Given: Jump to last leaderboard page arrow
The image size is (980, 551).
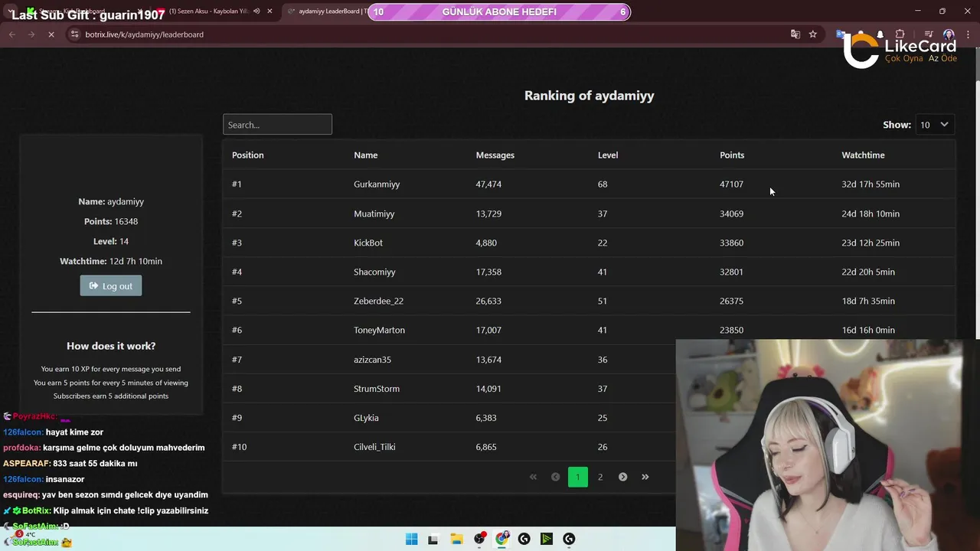Looking at the screenshot, I should coord(645,477).
